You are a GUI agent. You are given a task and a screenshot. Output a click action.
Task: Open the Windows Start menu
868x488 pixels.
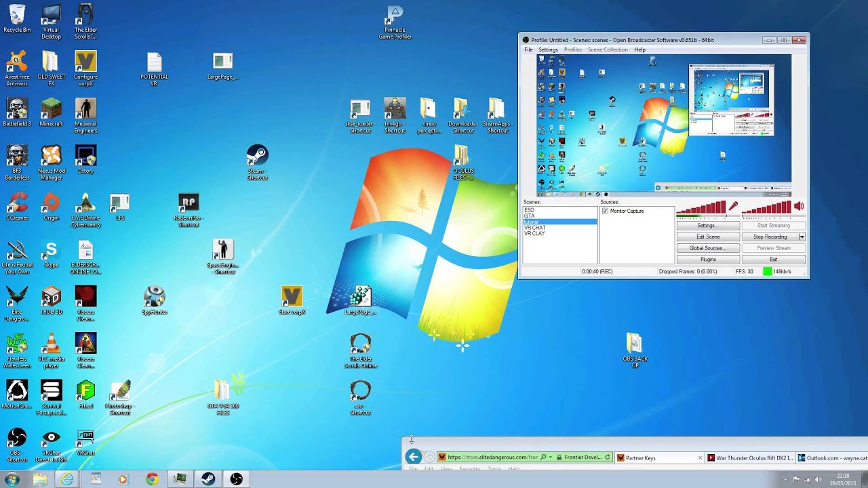click(x=12, y=479)
